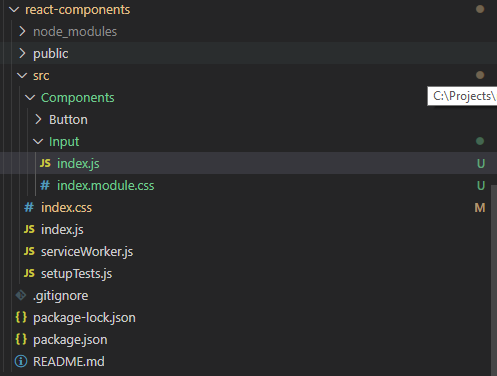Select the Components folder label
Viewport: 497px width, 376px height.
(78, 98)
